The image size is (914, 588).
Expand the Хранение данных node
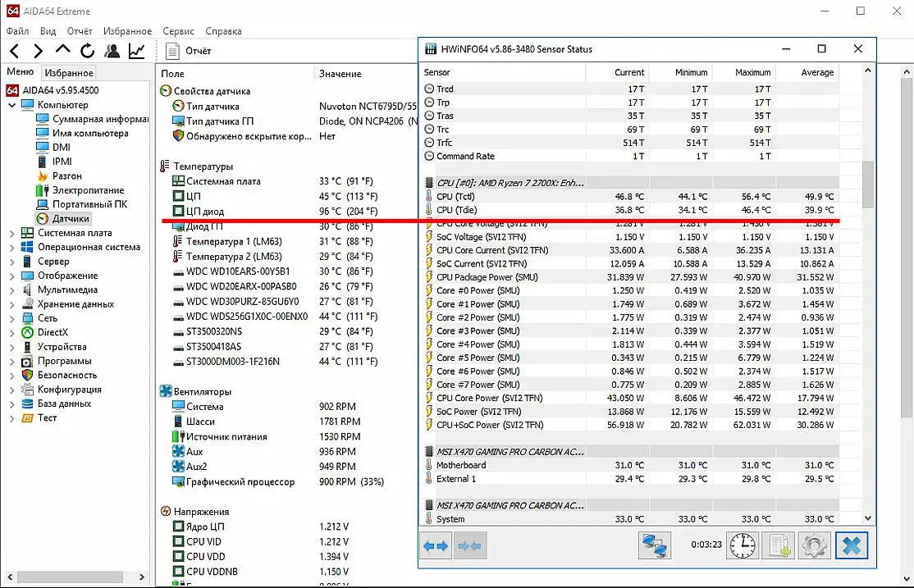coord(11,304)
